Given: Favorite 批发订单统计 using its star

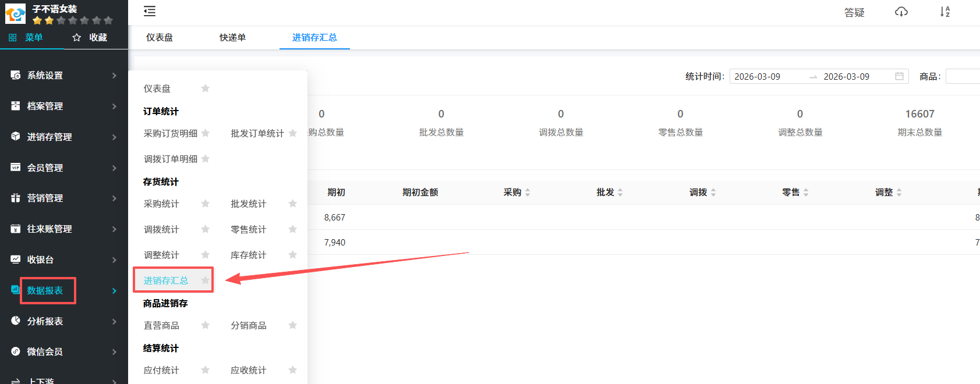Looking at the screenshot, I should tap(292, 133).
